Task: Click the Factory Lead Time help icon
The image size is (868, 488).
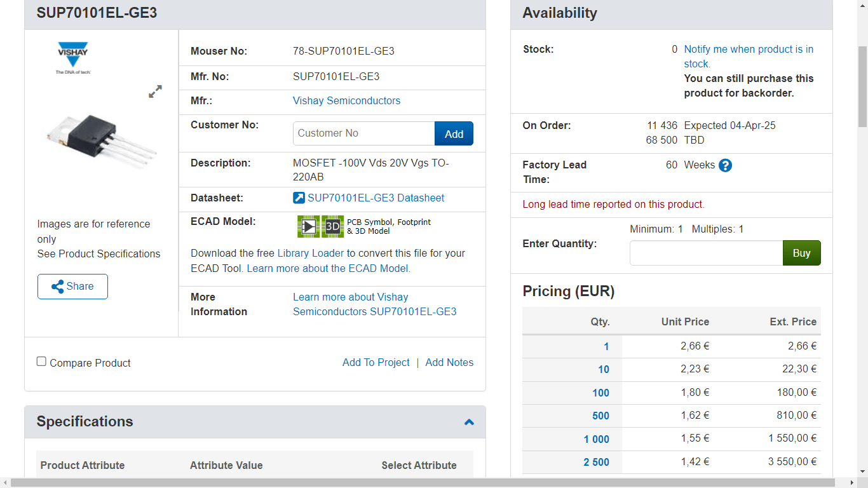Action: tap(725, 165)
